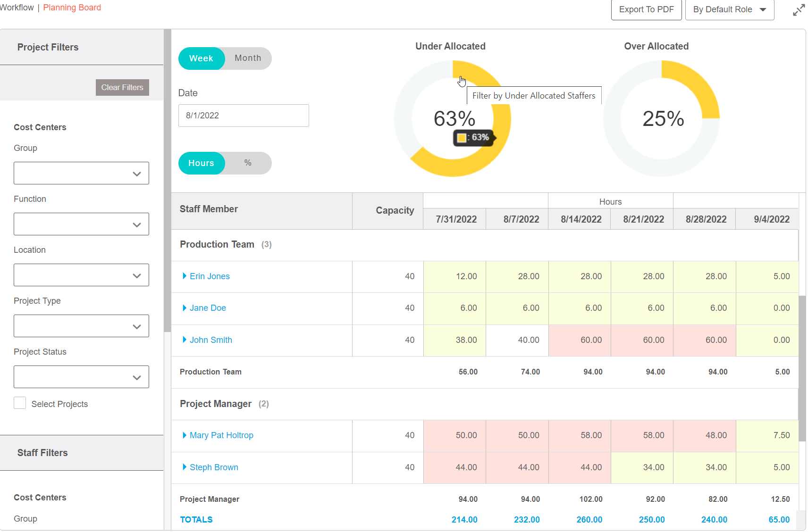Open Erin Jones staff link
808x532 pixels.
point(210,276)
